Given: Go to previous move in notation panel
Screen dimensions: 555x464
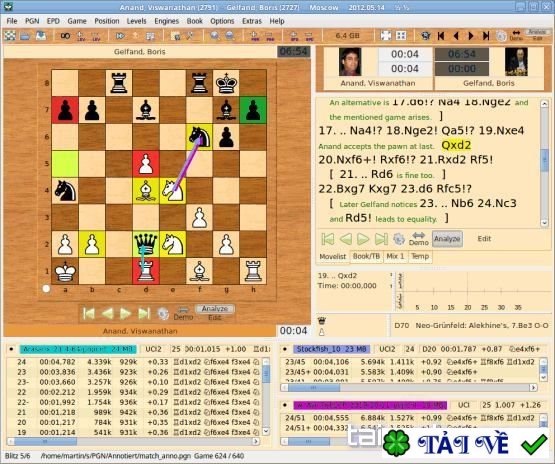Looking at the screenshot, I should [346, 239].
